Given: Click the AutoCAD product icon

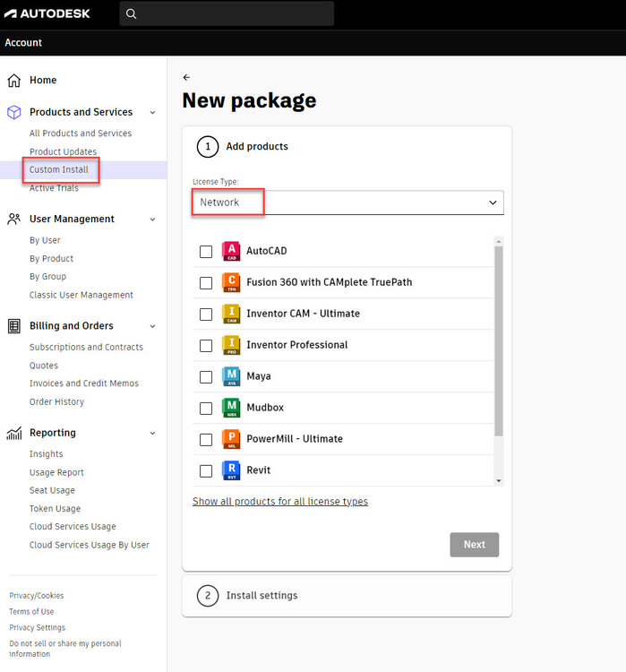Looking at the screenshot, I should pos(231,251).
